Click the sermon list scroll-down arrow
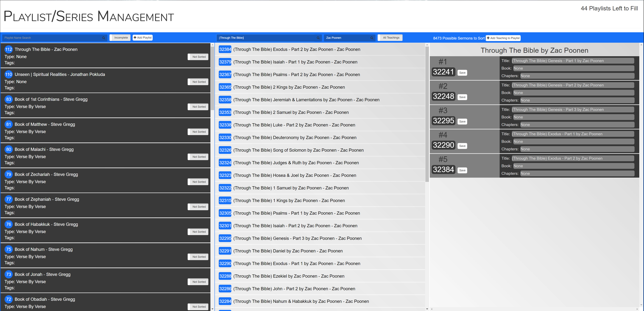This screenshot has width=644, height=311. [427, 309]
